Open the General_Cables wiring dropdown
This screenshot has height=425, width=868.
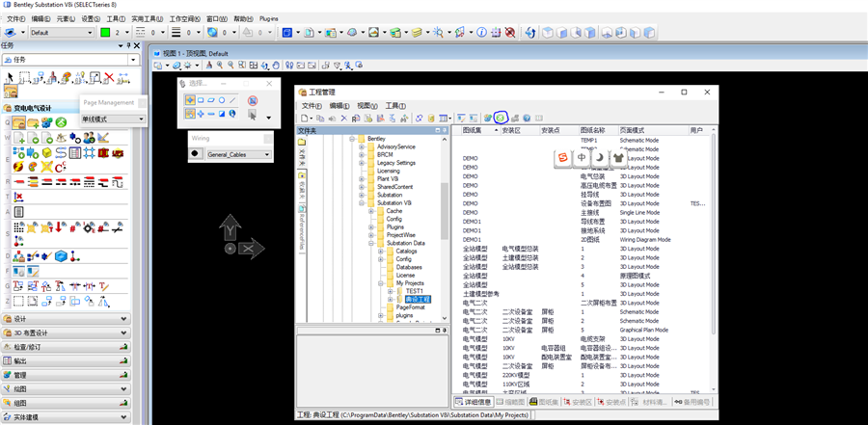(239, 154)
